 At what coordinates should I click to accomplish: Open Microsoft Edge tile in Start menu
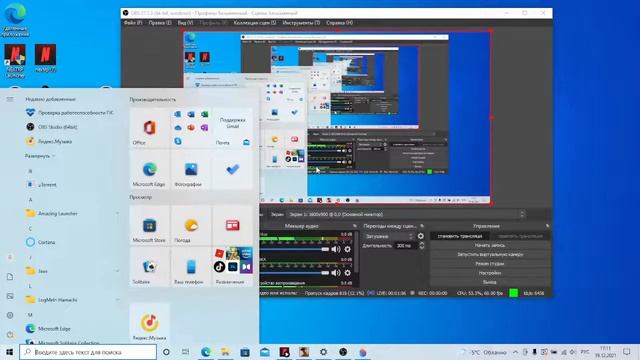[149, 169]
